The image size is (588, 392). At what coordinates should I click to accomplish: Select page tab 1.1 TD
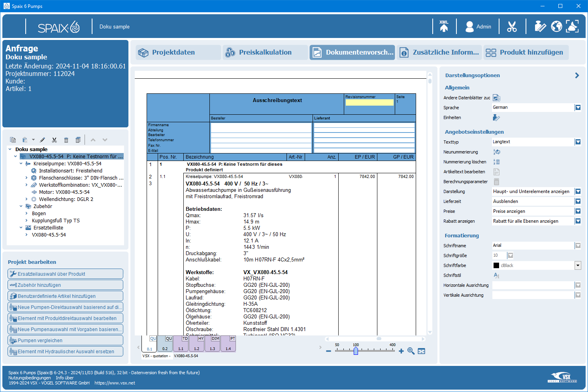pyautogui.click(x=181, y=344)
